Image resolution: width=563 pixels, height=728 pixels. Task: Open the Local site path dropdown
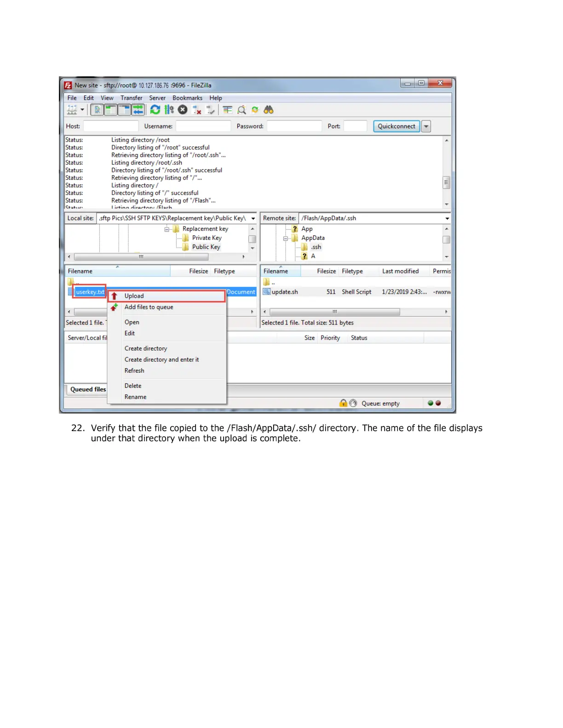coord(253,219)
